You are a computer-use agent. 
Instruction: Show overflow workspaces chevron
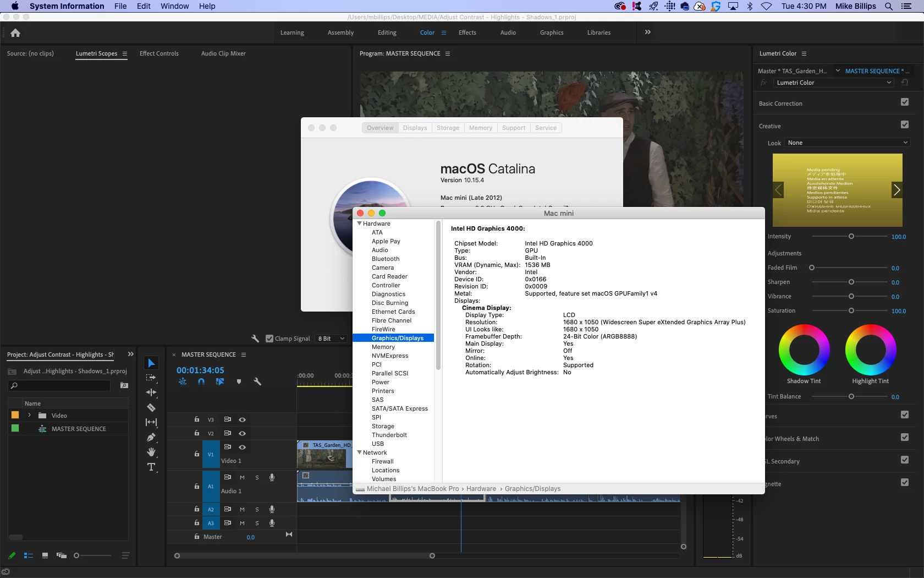pos(648,32)
